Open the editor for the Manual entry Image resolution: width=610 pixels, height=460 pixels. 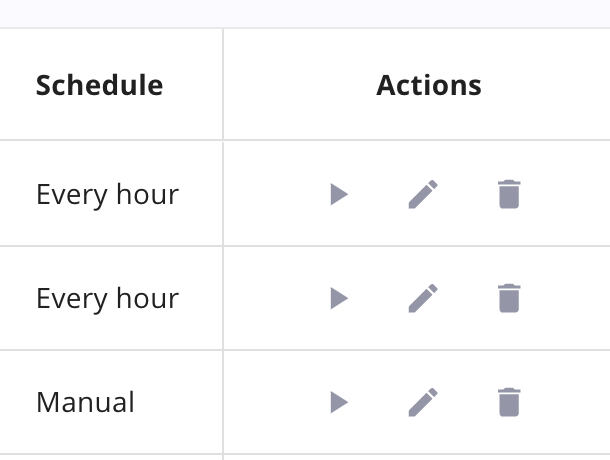tap(423, 403)
